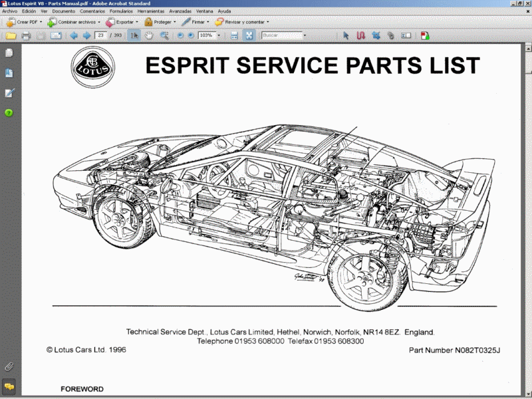Open the Attachments paperclip panel

click(9, 367)
